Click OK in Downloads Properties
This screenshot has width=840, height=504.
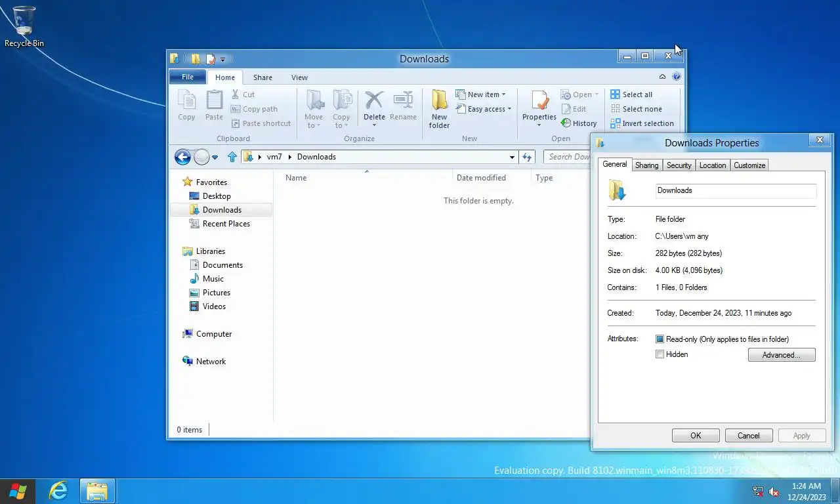coord(696,436)
